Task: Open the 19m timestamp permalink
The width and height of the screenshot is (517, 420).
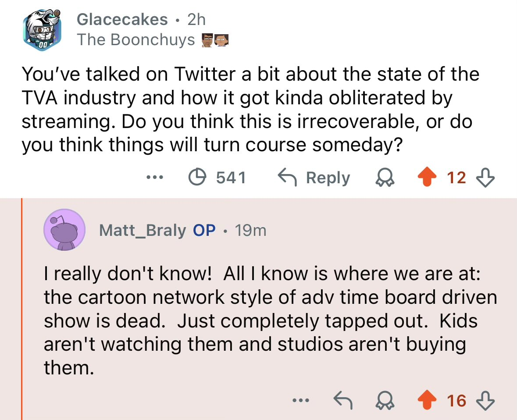Action: point(250,230)
